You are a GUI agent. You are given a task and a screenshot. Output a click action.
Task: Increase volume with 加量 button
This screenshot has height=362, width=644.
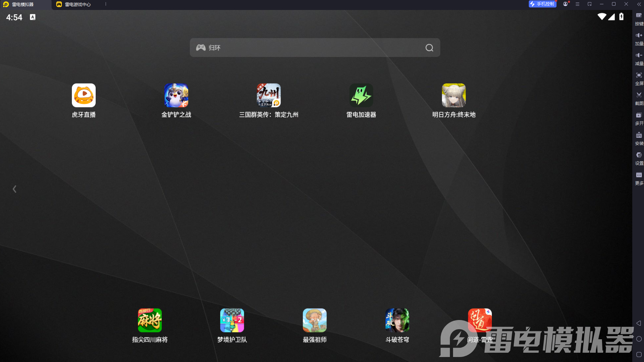pyautogui.click(x=639, y=39)
